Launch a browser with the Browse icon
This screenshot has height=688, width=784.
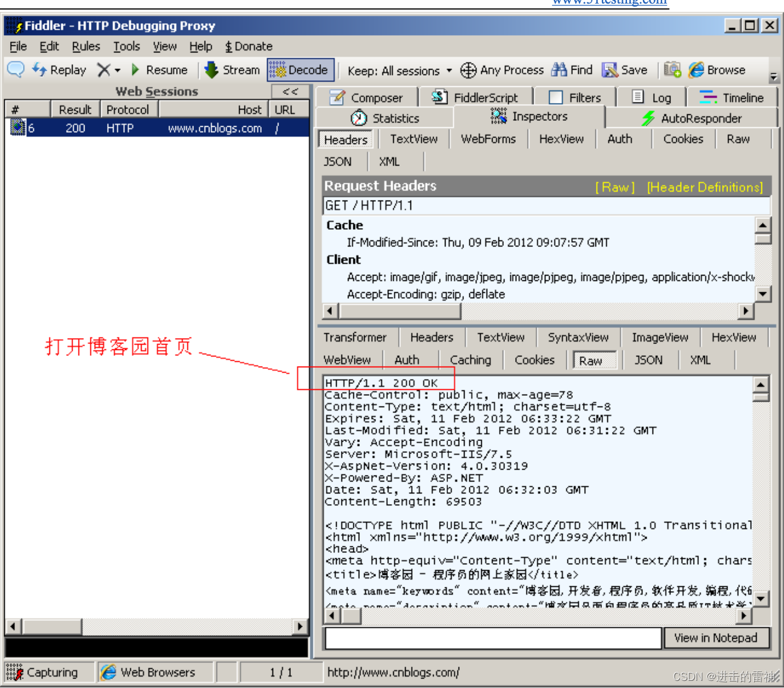coord(696,70)
